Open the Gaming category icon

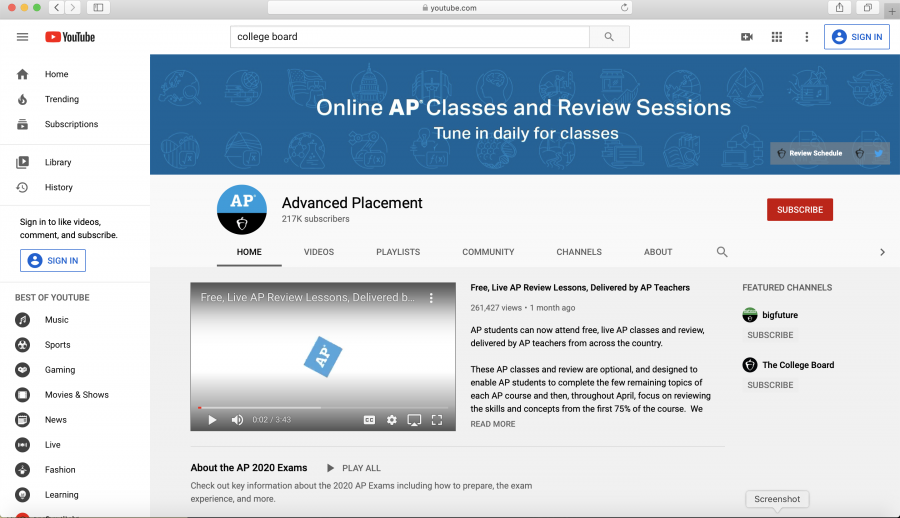click(22, 370)
